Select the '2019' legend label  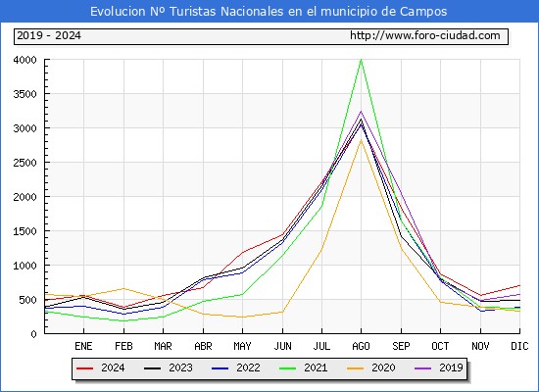pyautogui.click(x=451, y=367)
